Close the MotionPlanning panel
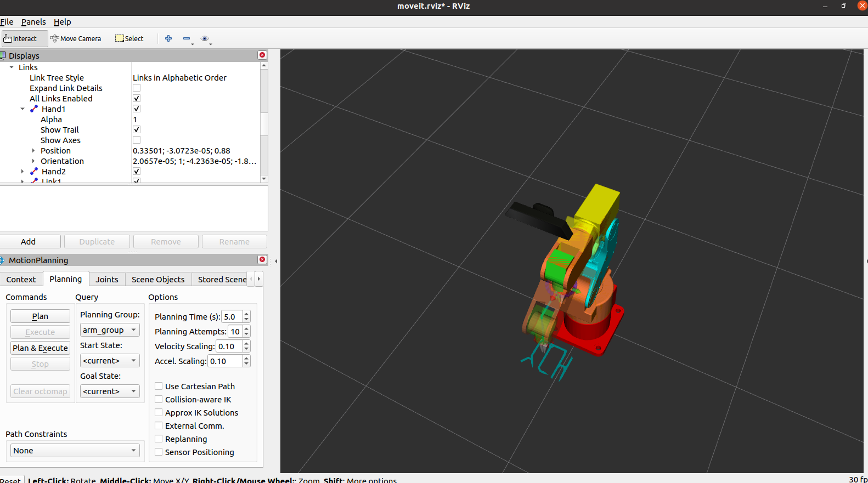Image resolution: width=868 pixels, height=483 pixels. coord(262,260)
